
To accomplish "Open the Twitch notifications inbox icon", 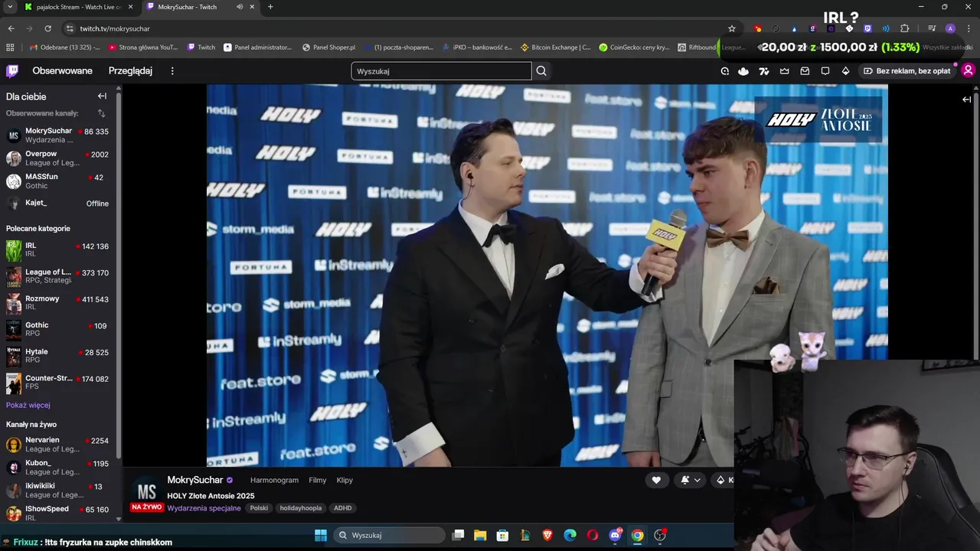I will point(805,71).
